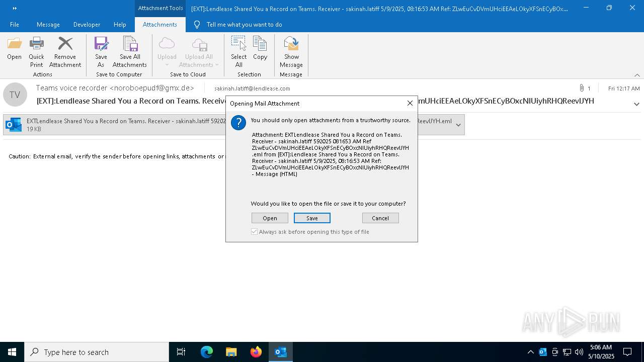Switch to the Developer ribbon tab
Screen dimensions: 644x362
point(87,25)
